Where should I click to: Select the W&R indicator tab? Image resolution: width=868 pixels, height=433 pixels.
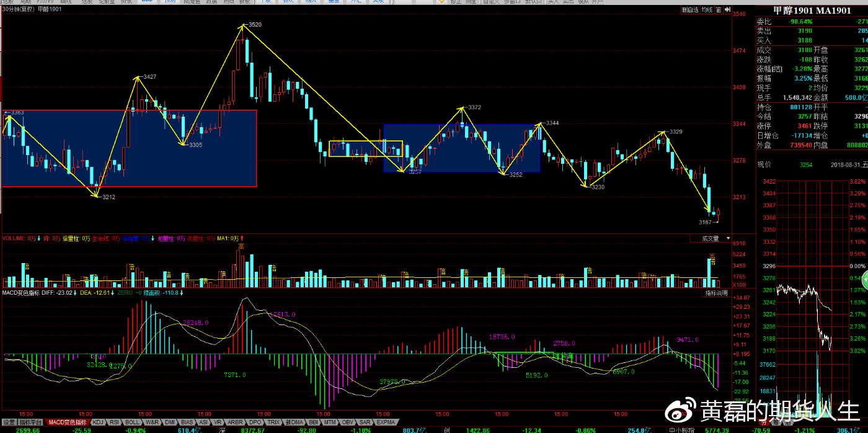(x=152, y=422)
